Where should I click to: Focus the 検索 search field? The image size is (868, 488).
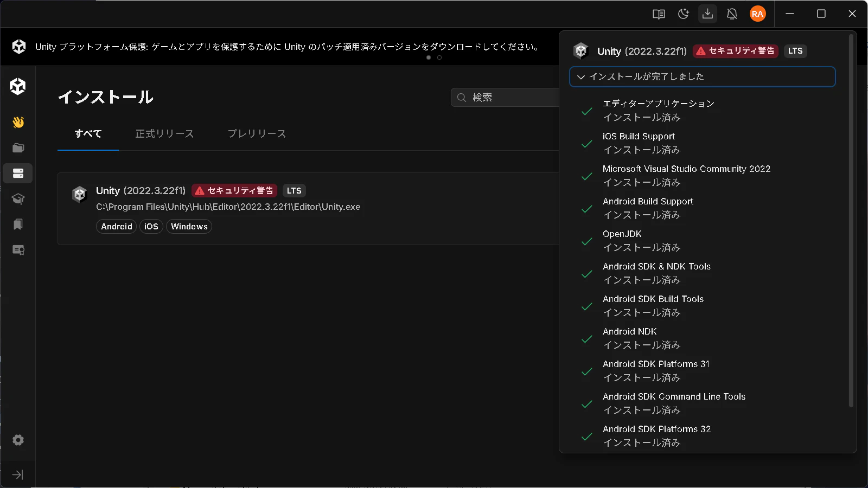click(x=505, y=98)
